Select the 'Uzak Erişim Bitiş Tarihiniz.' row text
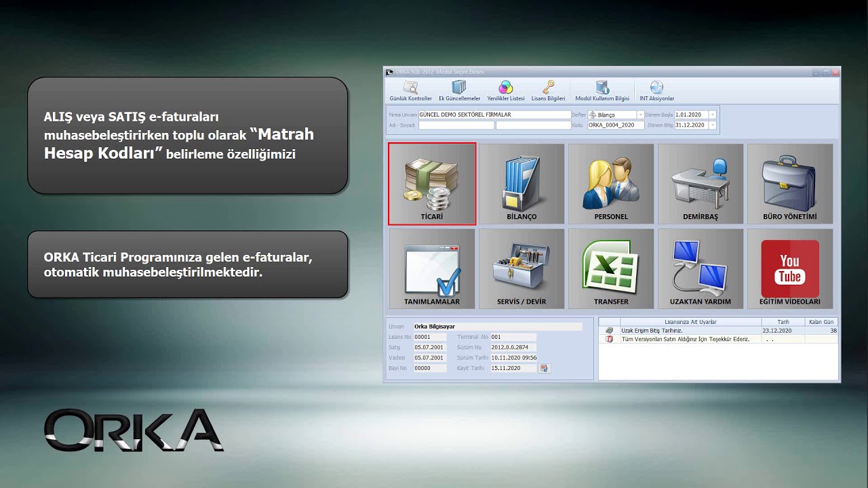Viewport: 868px width, 488px height. (x=651, y=331)
